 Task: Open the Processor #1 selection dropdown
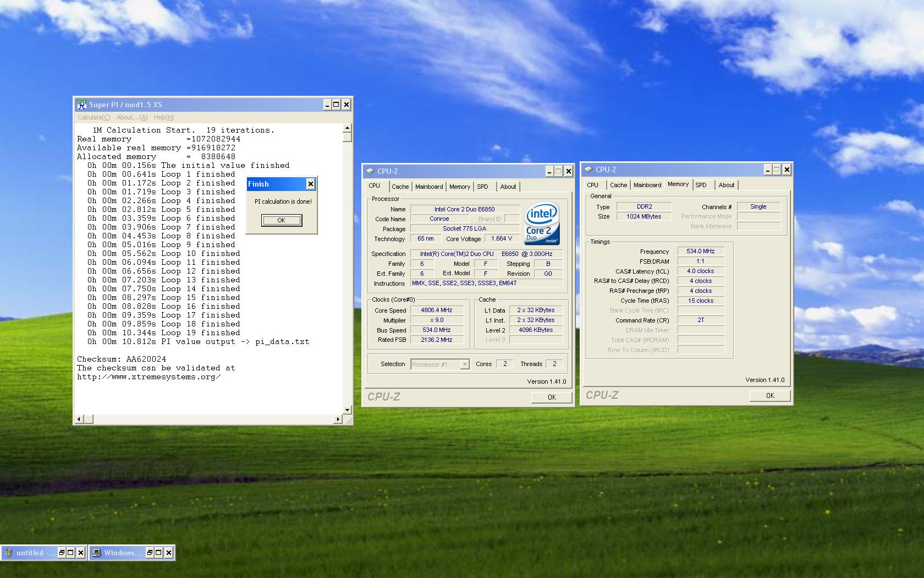(465, 364)
